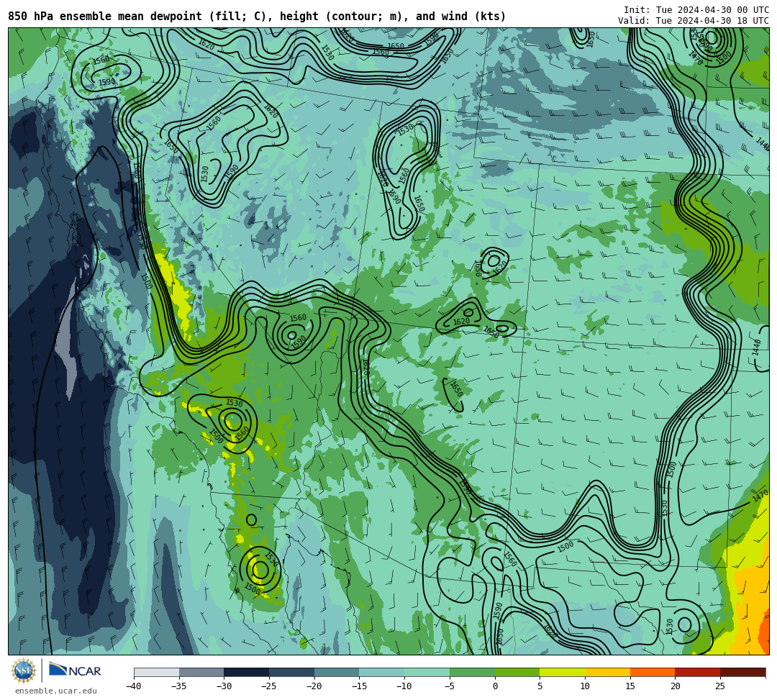The height and width of the screenshot is (700, 777).
Task: Click the 15 colorbar tick label
Action: [630, 686]
